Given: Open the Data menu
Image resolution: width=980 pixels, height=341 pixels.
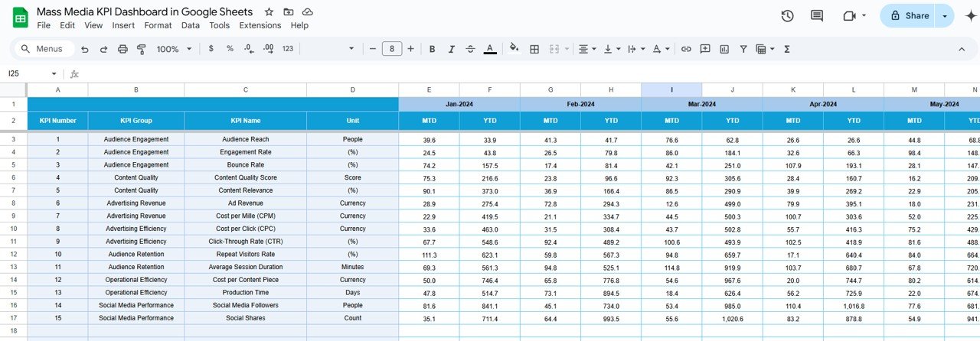Looking at the screenshot, I should point(191,25).
